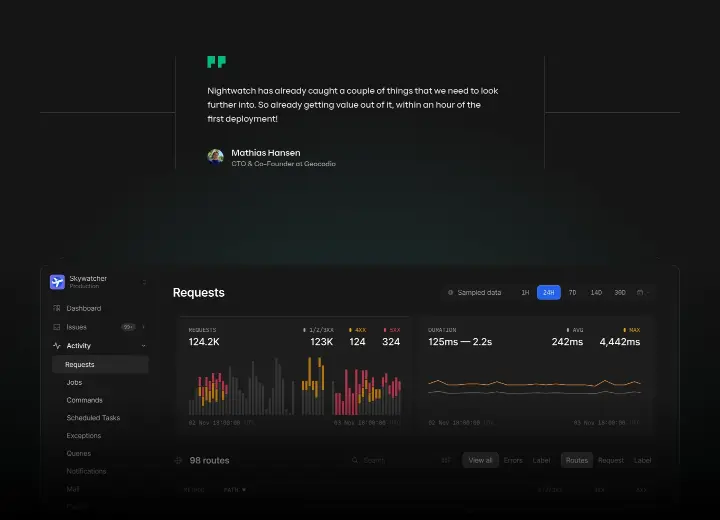The image size is (720, 520).
Task: Click the Issues 99+ count badge
Action: (x=128, y=327)
